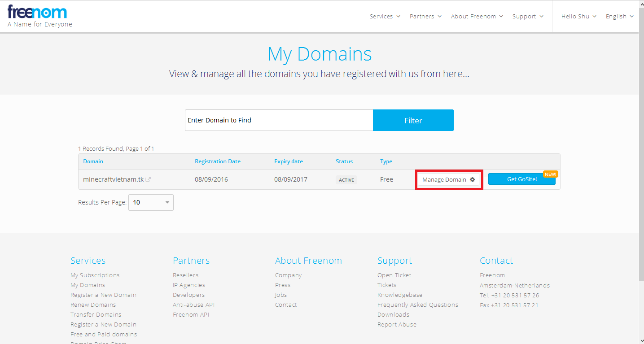Screen dimensions: 644x344
Task: Open the Anti-abuse API link
Action: (194, 305)
